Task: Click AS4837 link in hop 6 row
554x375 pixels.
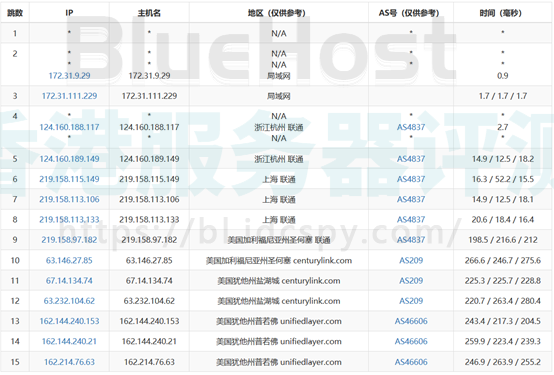Action: point(411,179)
